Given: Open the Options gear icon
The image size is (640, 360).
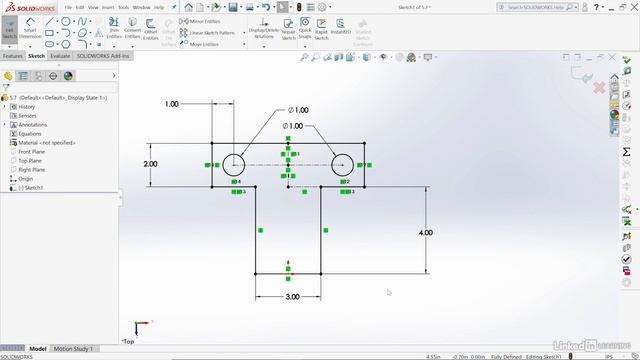Looking at the screenshot, I should [x=322, y=7].
